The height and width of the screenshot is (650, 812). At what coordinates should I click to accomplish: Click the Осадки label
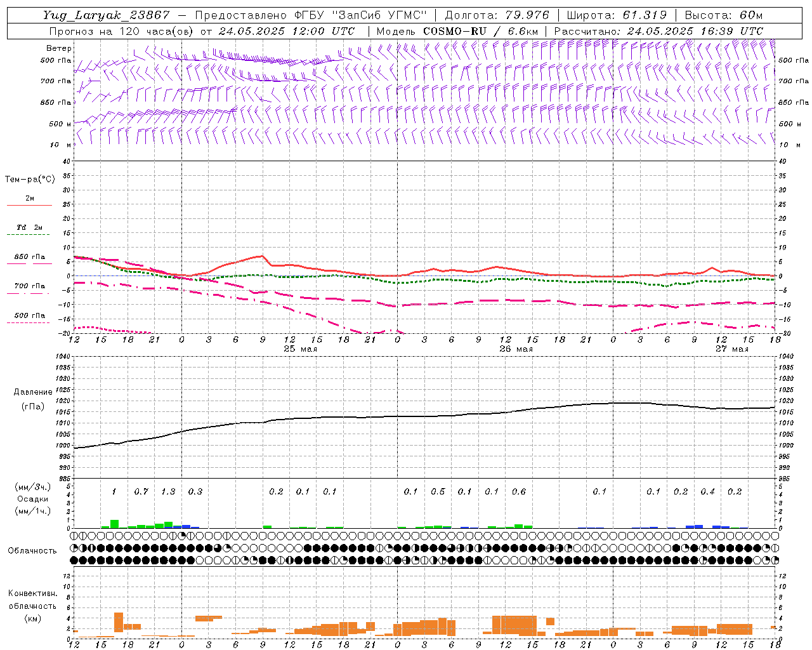[32, 499]
